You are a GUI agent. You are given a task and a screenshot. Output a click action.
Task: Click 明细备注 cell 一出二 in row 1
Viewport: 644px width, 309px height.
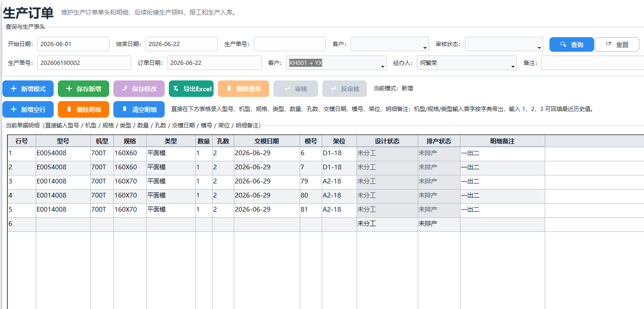tap(502, 154)
